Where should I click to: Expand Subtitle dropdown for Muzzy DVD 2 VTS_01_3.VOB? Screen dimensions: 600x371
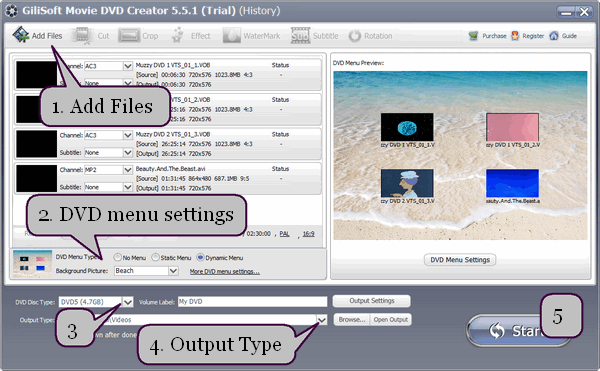(128, 153)
